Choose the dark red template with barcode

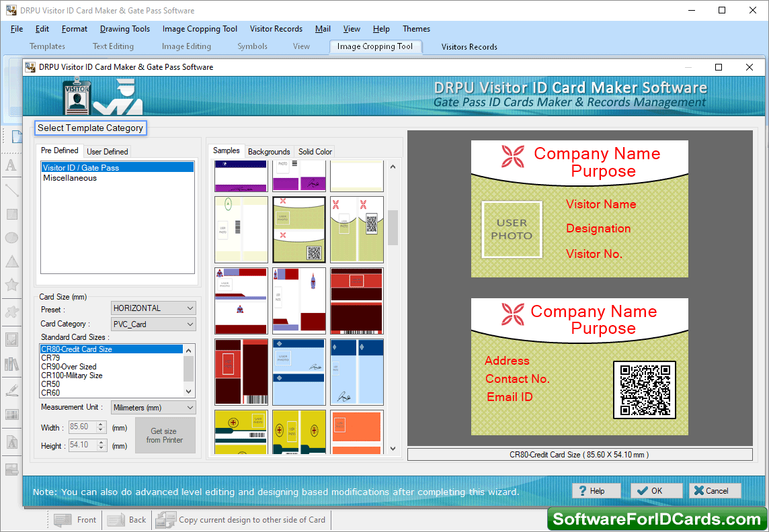pos(241,371)
